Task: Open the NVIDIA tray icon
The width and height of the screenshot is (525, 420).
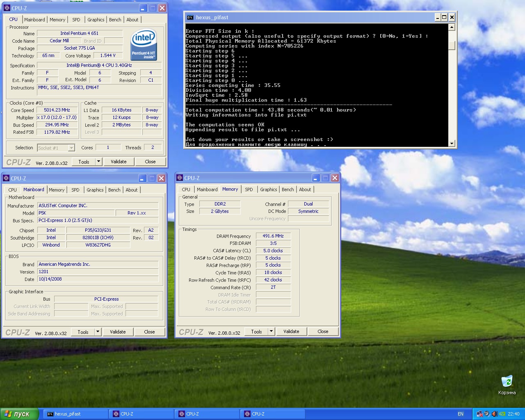Action: [502, 414]
